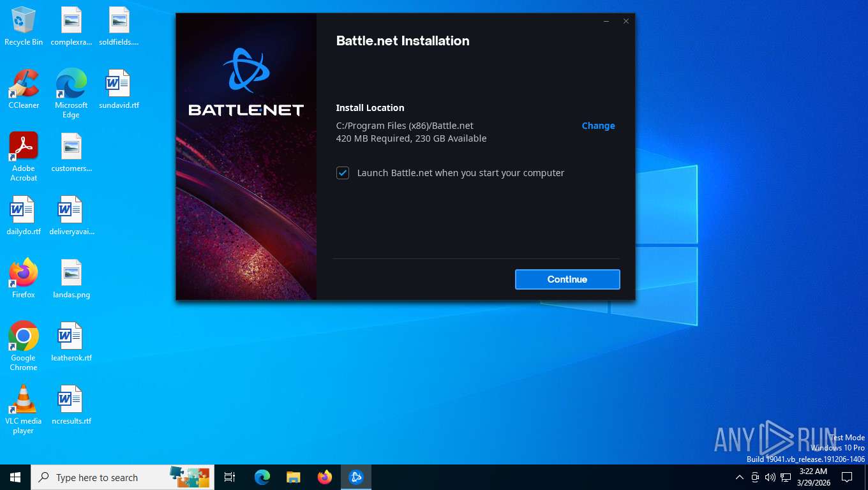Open File Explorer from the taskbar
Screen dimensions: 868x490
[294, 477]
